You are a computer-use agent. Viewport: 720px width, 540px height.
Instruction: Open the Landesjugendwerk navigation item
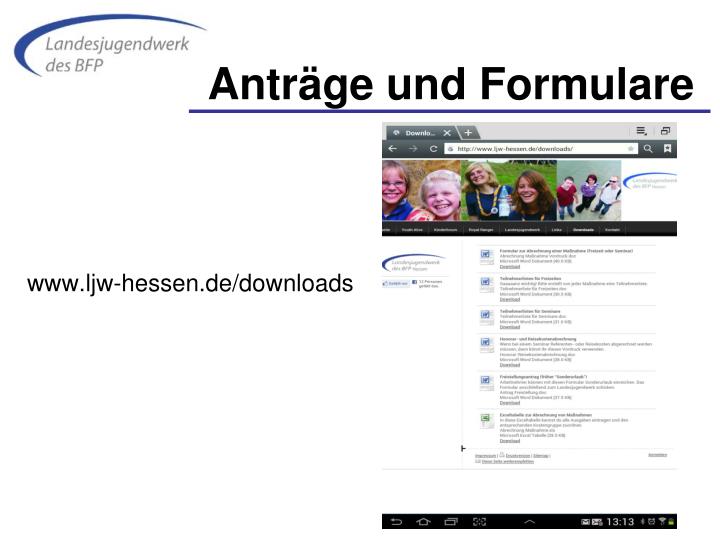(523, 230)
